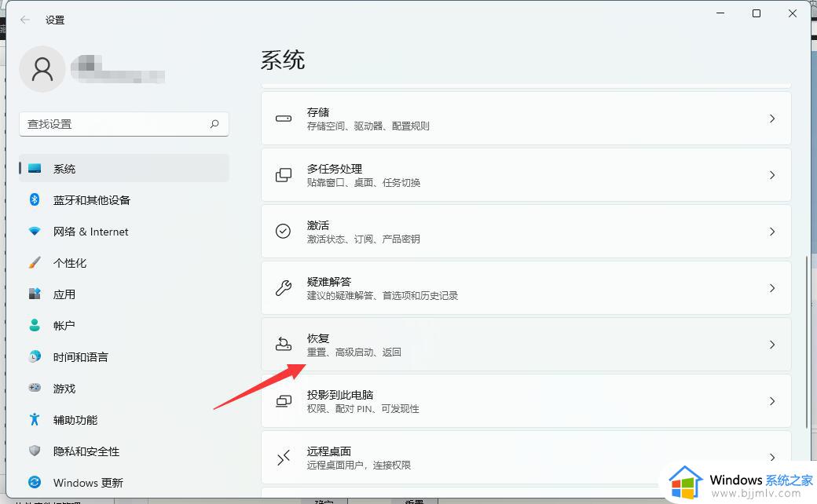Screen dimensions: 817x504
Task: Open 时间和语言 settings
Action: coord(80,357)
